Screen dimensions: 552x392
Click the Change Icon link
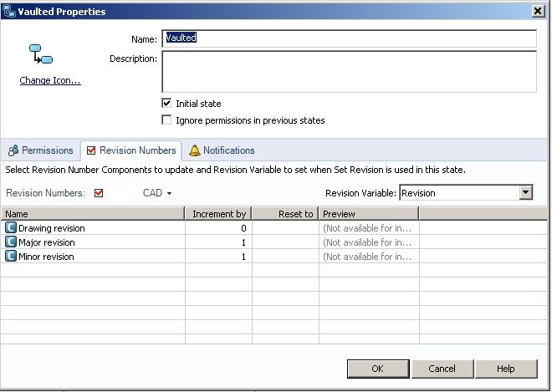(x=50, y=81)
